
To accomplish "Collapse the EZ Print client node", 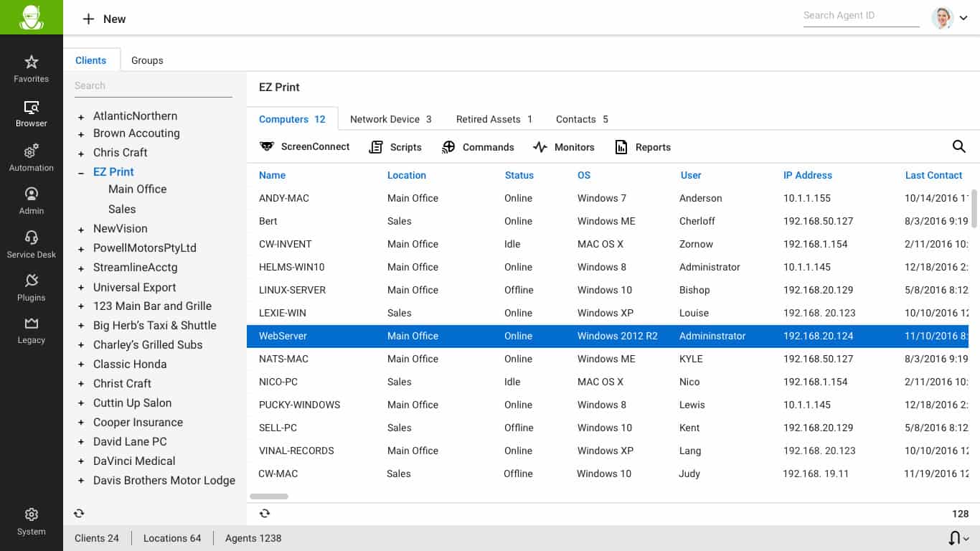I will [x=81, y=172].
